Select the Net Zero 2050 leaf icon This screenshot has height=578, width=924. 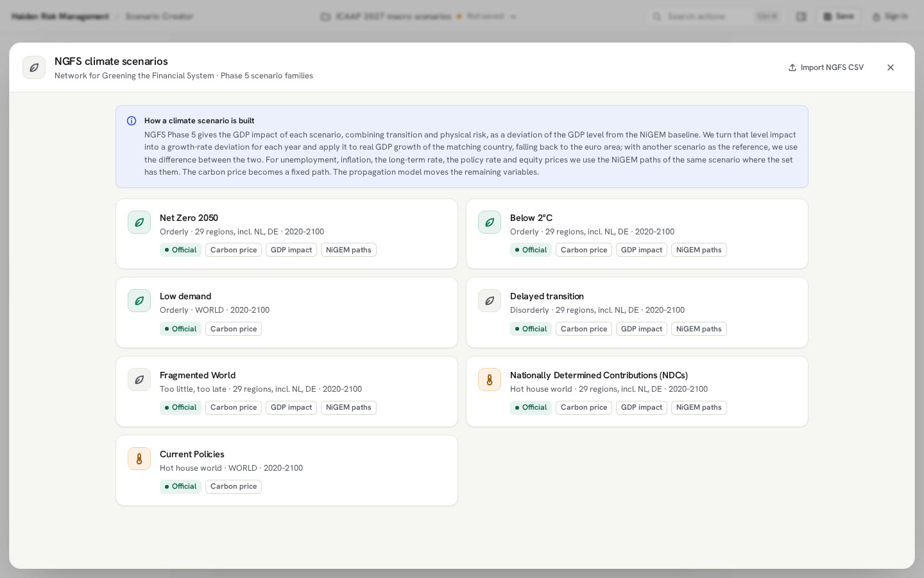point(139,222)
